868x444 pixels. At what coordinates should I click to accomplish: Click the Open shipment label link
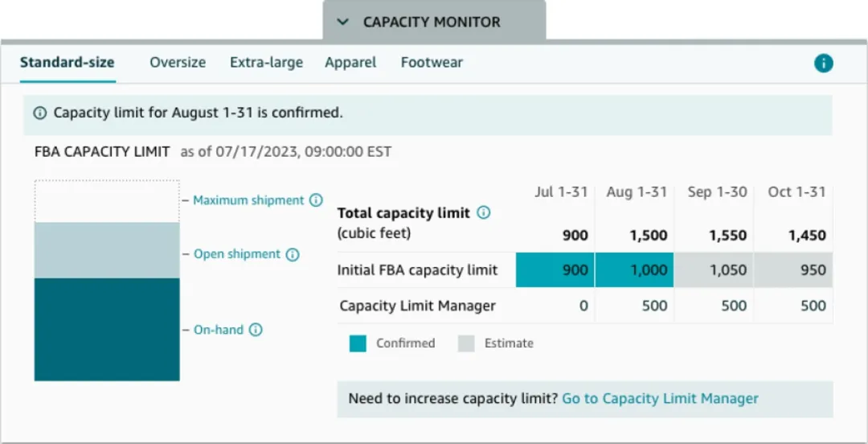[237, 254]
